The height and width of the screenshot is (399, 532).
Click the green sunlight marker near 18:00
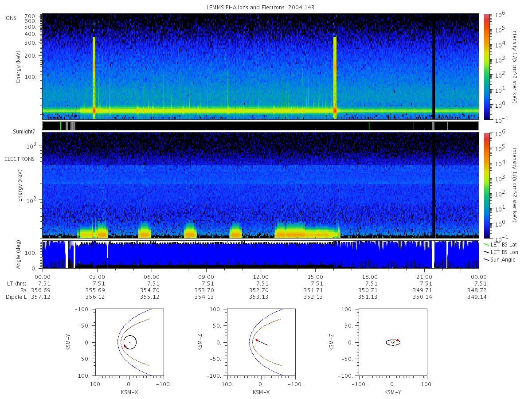[369, 126]
